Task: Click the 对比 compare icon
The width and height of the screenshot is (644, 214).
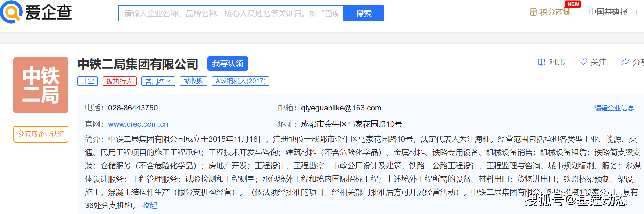Action: coord(541,62)
